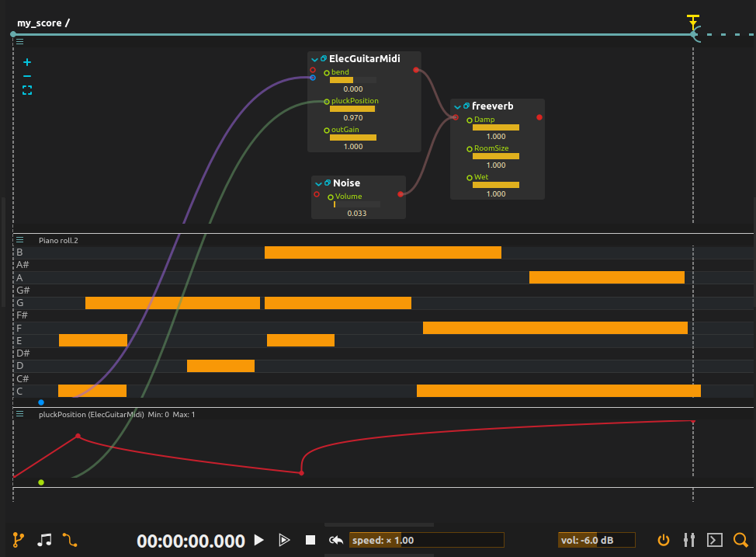Collapse the freeverb node chevron
The width and height of the screenshot is (756, 557).
pyautogui.click(x=457, y=106)
